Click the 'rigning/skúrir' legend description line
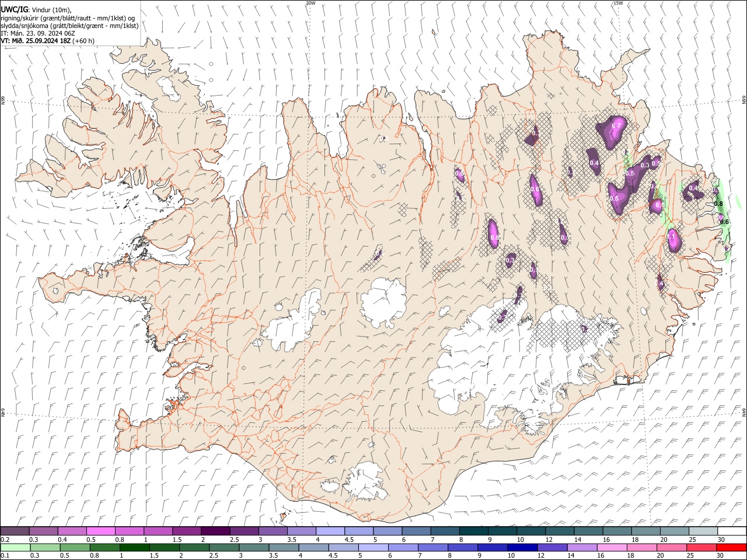The height and width of the screenshot is (560, 747). point(68,18)
